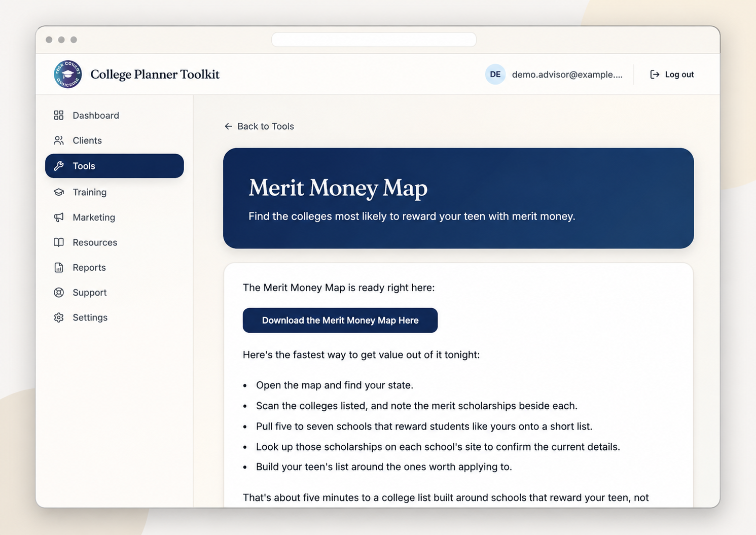This screenshot has width=756, height=535.
Task: Click 'Look up those scholarships' bullet
Action: tap(438, 447)
